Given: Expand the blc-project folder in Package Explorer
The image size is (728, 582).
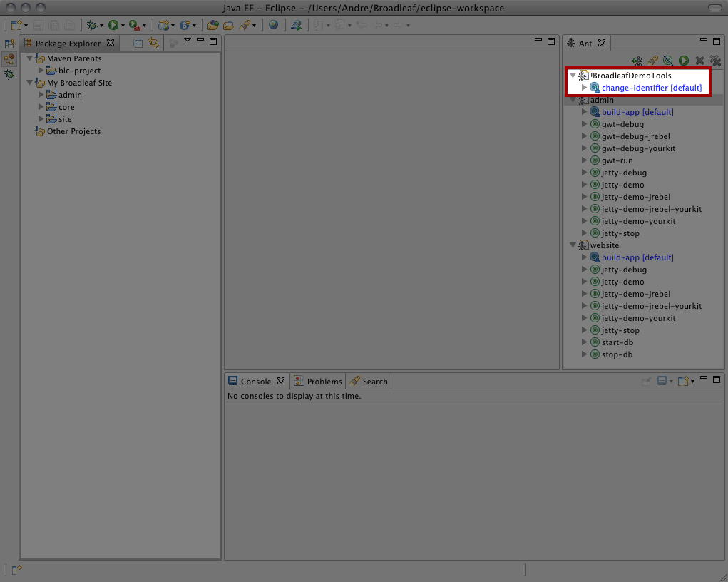Looking at the screenshot, I should (41, 71).
